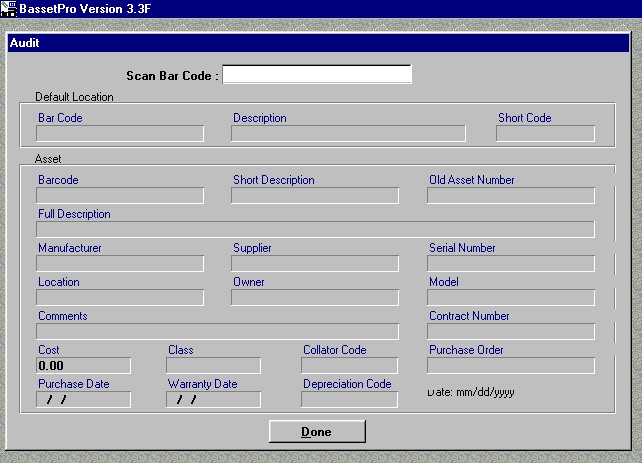This screenshot has width=642, height=463.
Task: Click the Serial Number field
Action: pos(511,263)
